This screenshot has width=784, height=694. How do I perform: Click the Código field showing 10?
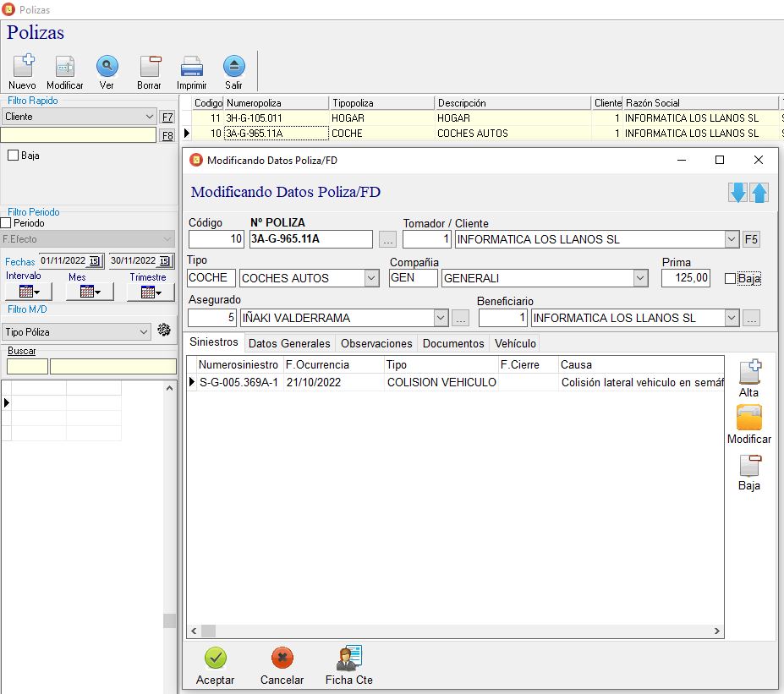point(216,239)
